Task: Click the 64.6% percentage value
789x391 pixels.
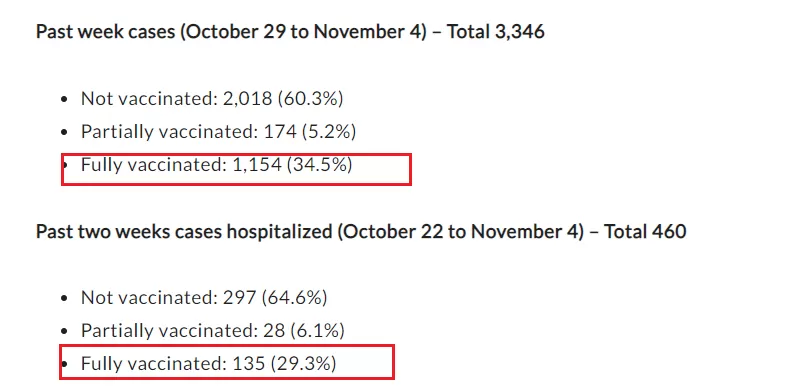Action: click(x=294, y=297)
